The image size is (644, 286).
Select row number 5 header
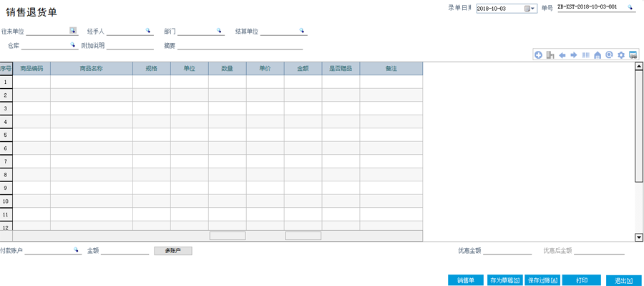tap(6, 135)
